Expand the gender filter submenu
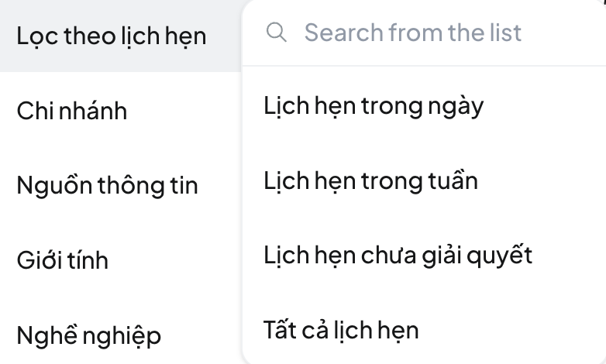This screenshot has width=606, height=364. coord(62,260)
